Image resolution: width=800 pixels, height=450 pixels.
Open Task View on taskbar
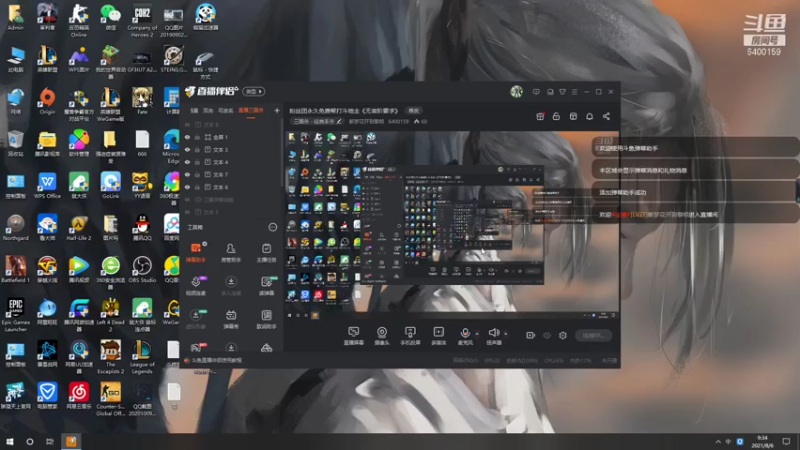[x=49, y=442]
